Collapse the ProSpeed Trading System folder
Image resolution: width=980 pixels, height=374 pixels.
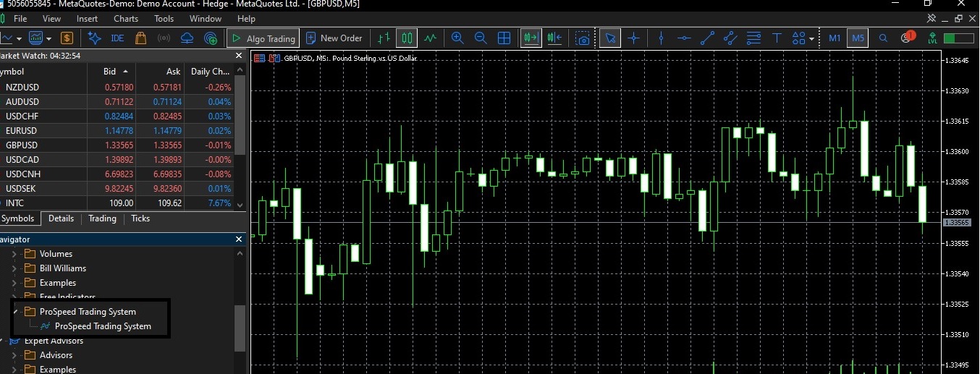[x=15, y=312]
